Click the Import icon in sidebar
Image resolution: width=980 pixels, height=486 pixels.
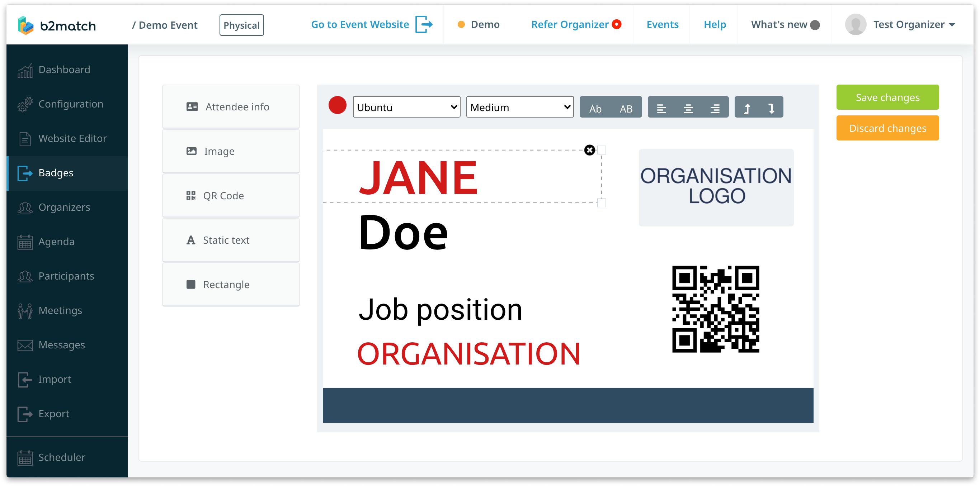point(25,380)
